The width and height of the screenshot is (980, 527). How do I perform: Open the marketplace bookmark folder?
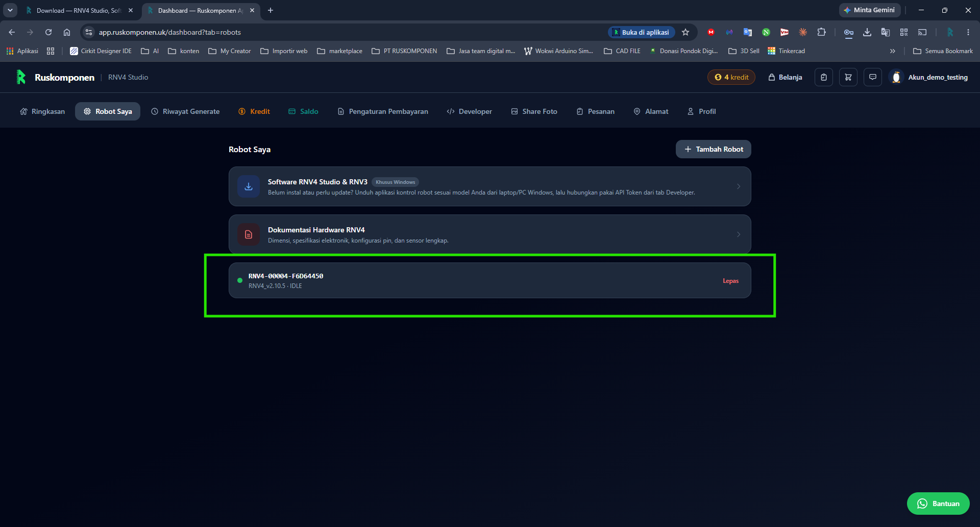[x=339, y=51]
